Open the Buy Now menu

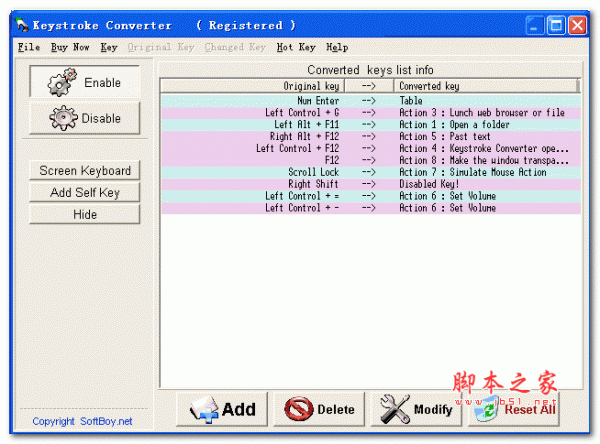coord(70,47)
